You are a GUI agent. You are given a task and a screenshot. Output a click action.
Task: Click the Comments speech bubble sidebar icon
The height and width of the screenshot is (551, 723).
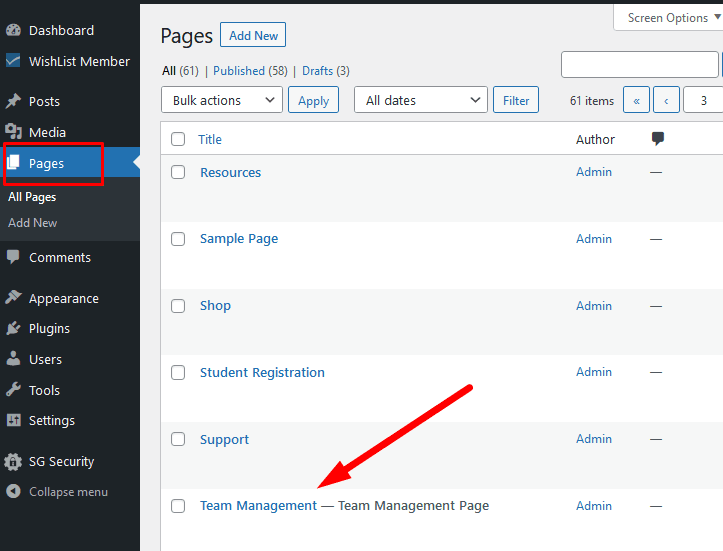pos(13,257)
